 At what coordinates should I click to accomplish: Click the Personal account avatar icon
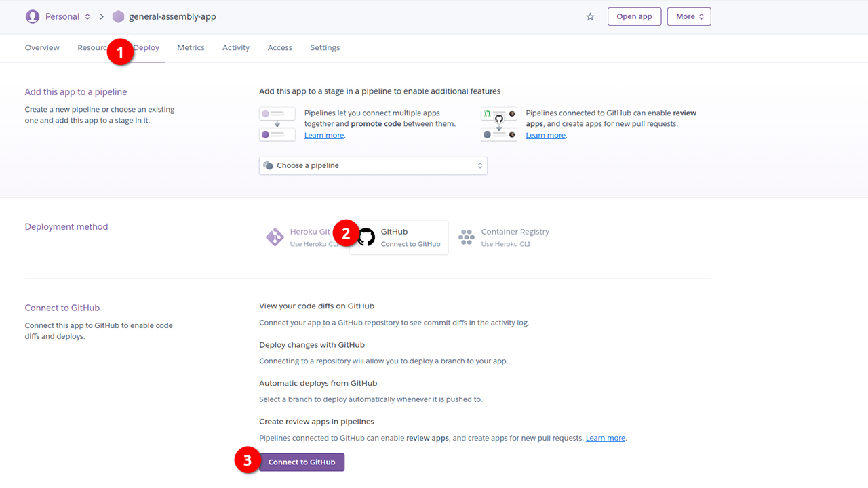(33, 16)
